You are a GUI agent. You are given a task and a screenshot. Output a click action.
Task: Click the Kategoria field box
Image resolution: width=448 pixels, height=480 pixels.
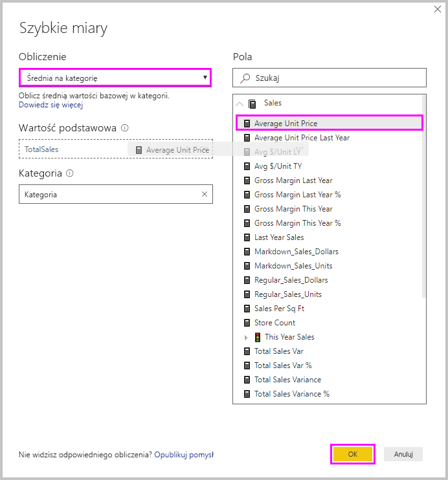pos(116,194)
